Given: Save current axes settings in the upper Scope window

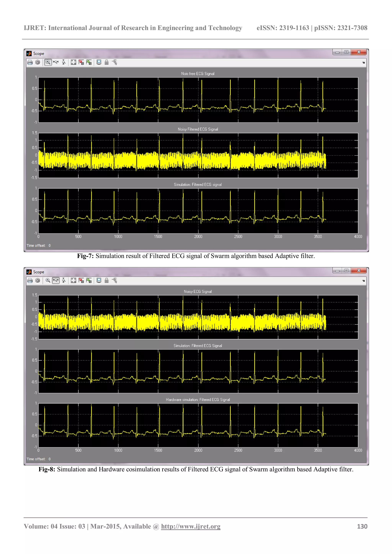Looking at the screenshot, I should [81, 62].
